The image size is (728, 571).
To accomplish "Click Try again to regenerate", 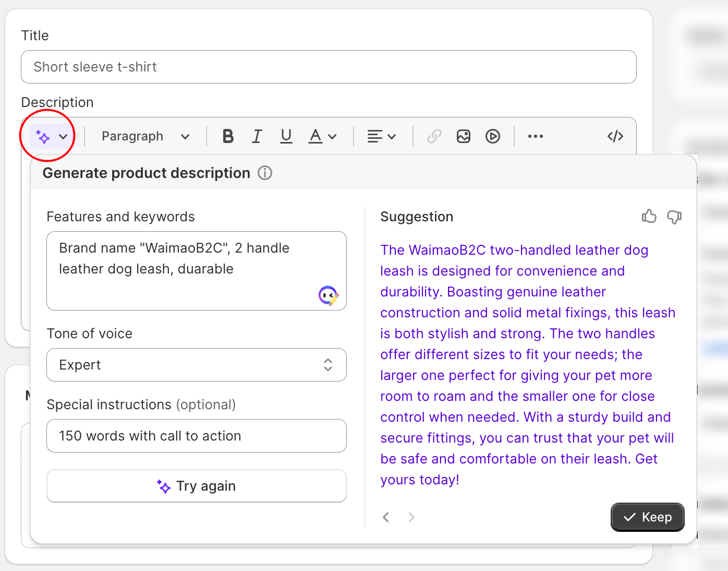I will [x=197, y=486].
